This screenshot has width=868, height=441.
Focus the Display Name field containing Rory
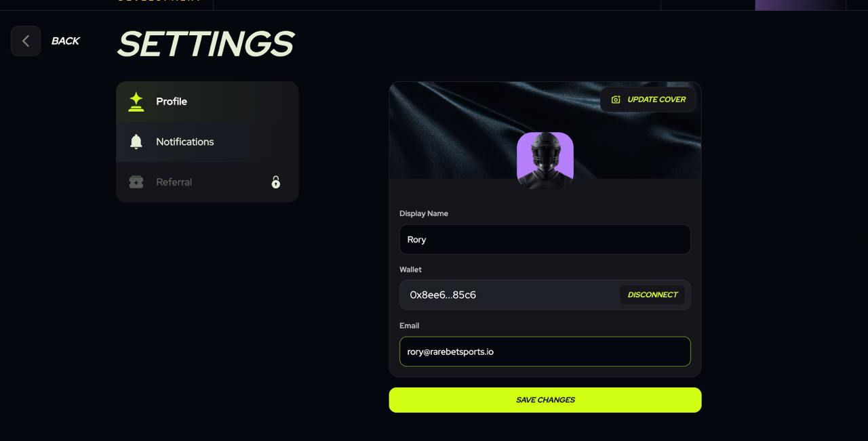coord(545,239)
